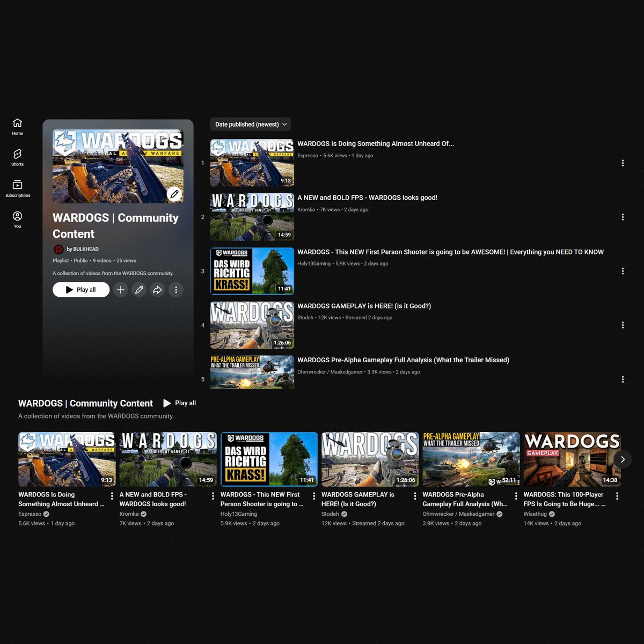Viewport: 644px width, 644px height.
Task: Open Espresso channel in the playlist row
Action: pos(308,156)
